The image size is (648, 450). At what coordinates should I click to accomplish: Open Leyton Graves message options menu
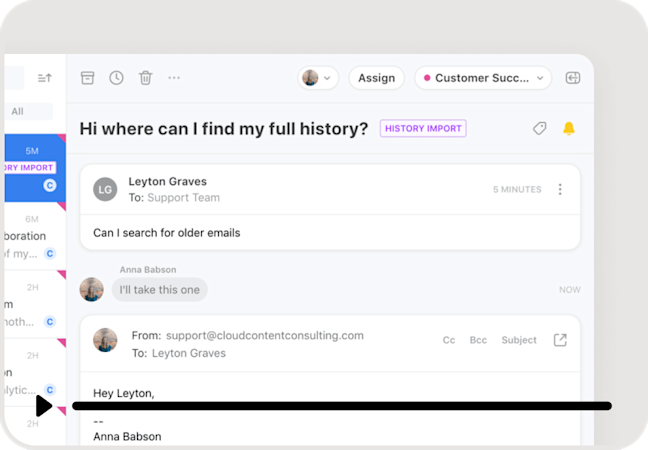[560, 189]
